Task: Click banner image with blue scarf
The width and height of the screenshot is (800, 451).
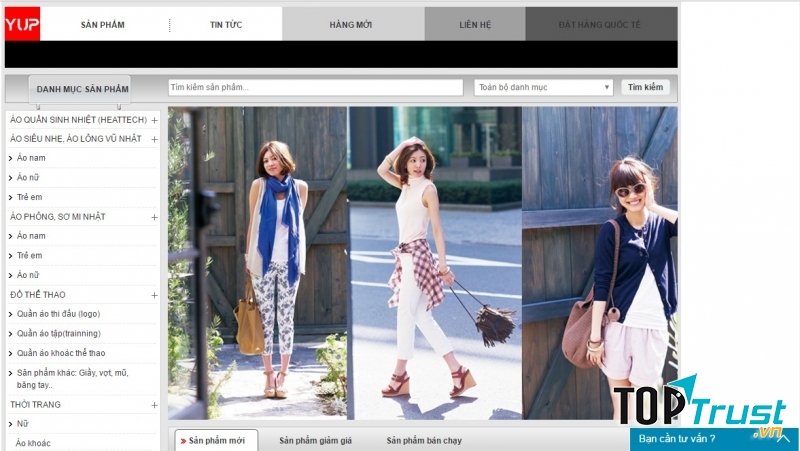Action: [x=258, y=263]
